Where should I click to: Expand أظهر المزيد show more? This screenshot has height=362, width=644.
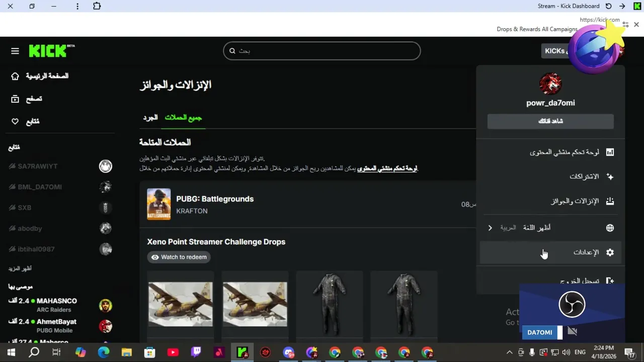(20, 268)
